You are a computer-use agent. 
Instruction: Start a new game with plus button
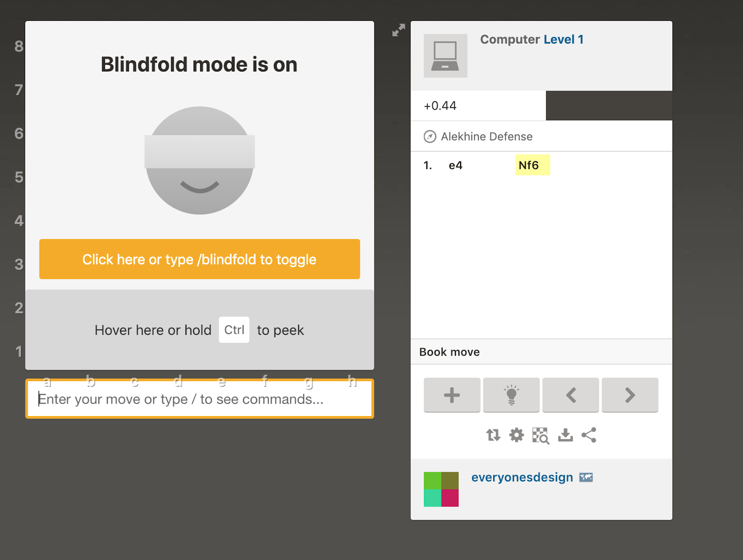tap(452, 395)
